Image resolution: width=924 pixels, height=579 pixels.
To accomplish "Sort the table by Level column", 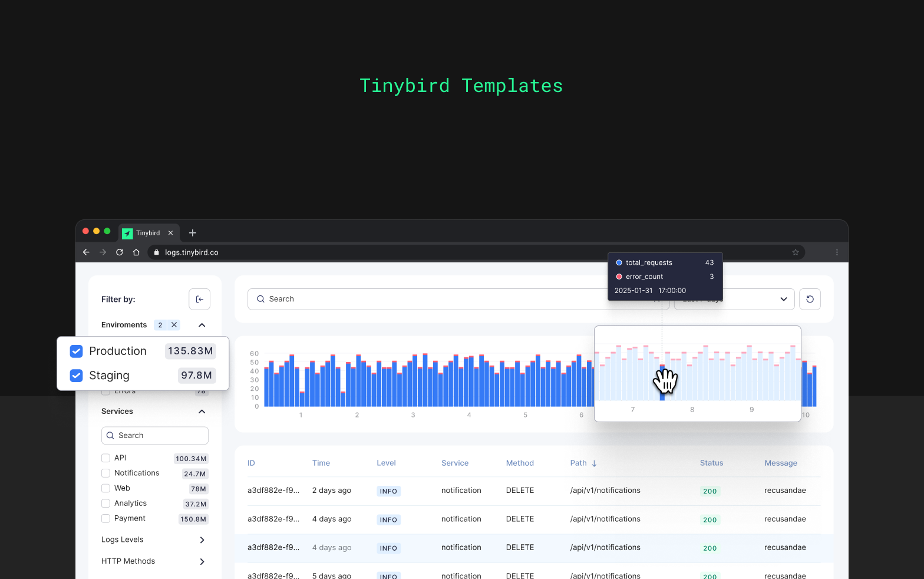I will [x=386, y=463].
